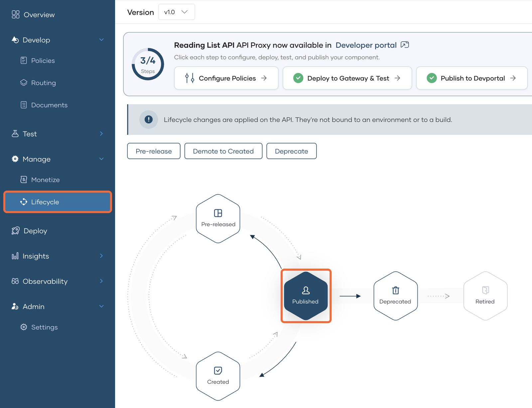This screenshot has height=408, width=532.
Task: Open Monetize under Manage
Action: coord(46,180)
